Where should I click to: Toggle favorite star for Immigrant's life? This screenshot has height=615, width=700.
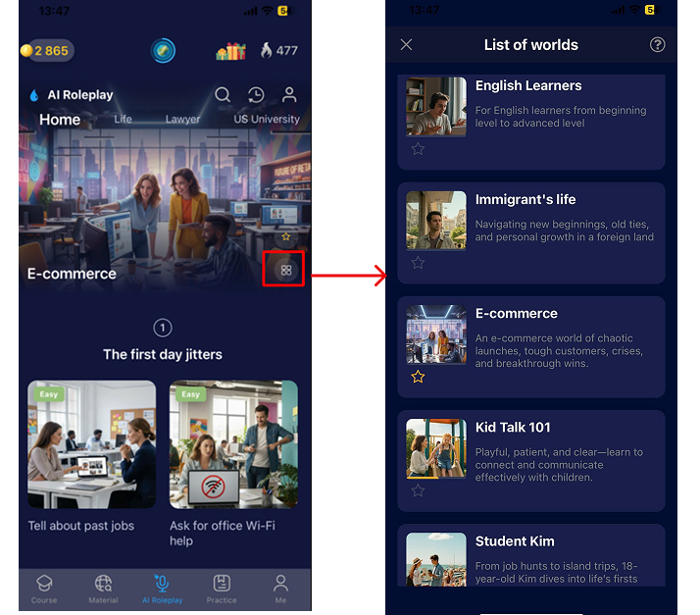[x=418, y=263]
